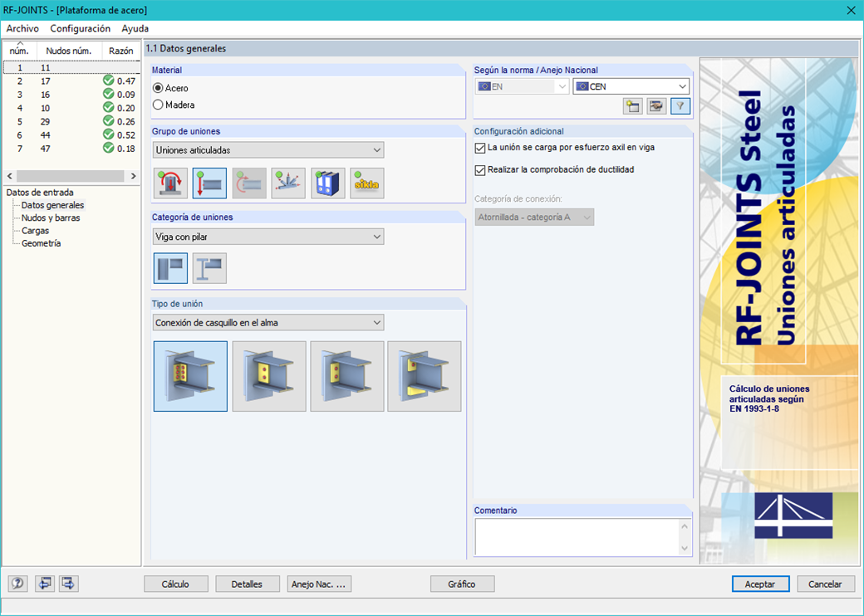The width and height of the screenshot is (864, 616).
Task: Click the filter icon under Anejo Nacional
Action: click(680, 106)
